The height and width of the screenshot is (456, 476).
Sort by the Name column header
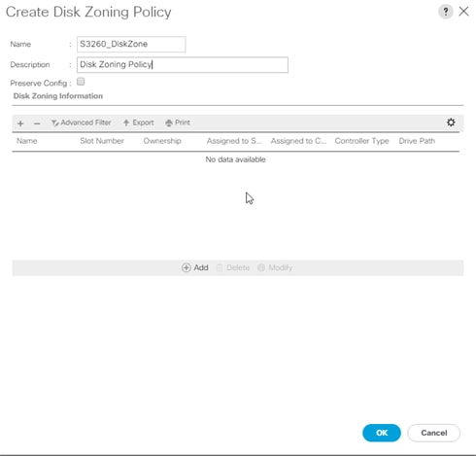pos(27,141)
